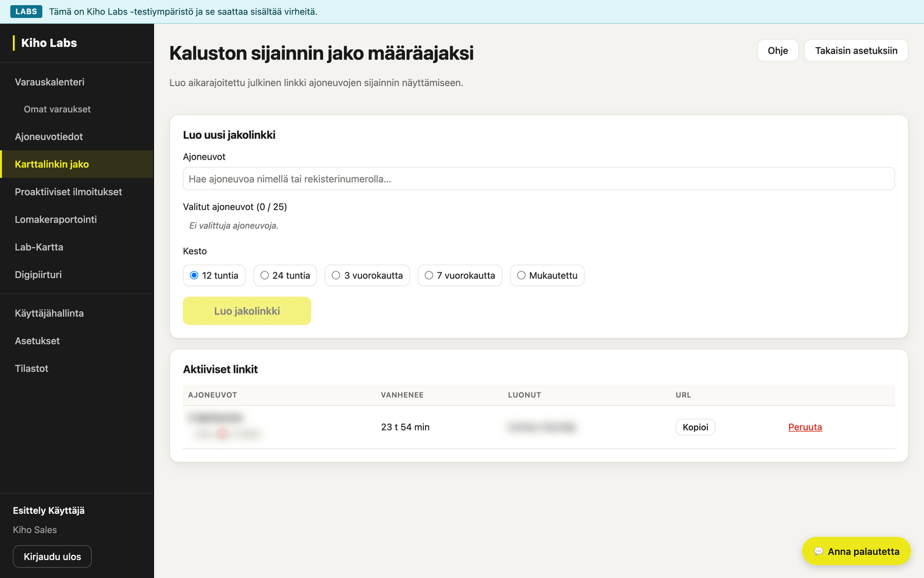Screen dimensions: 924x578
Task: Open Lomakeraportointi in the sidebar
Action: (x=77, y=220)
